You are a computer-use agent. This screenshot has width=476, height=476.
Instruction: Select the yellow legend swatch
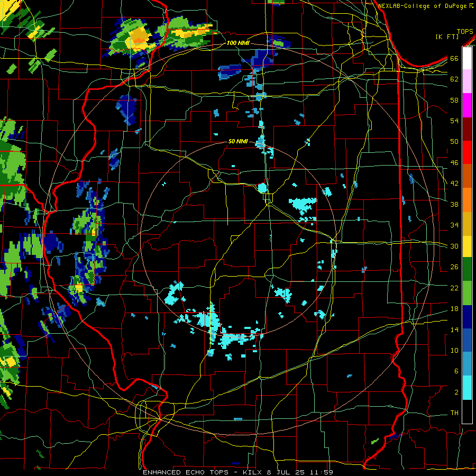[467, 246]
